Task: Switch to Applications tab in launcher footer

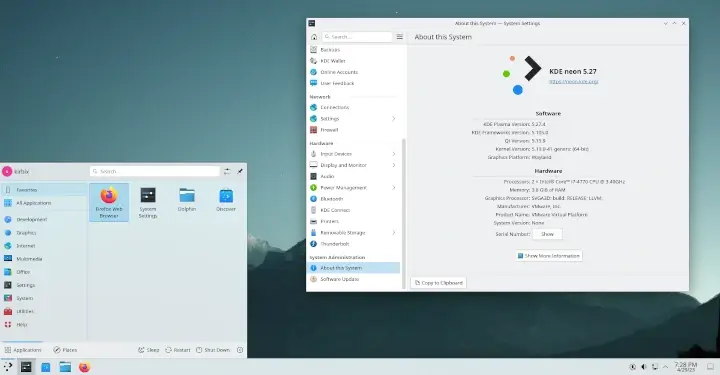Action: click(22, 350)
